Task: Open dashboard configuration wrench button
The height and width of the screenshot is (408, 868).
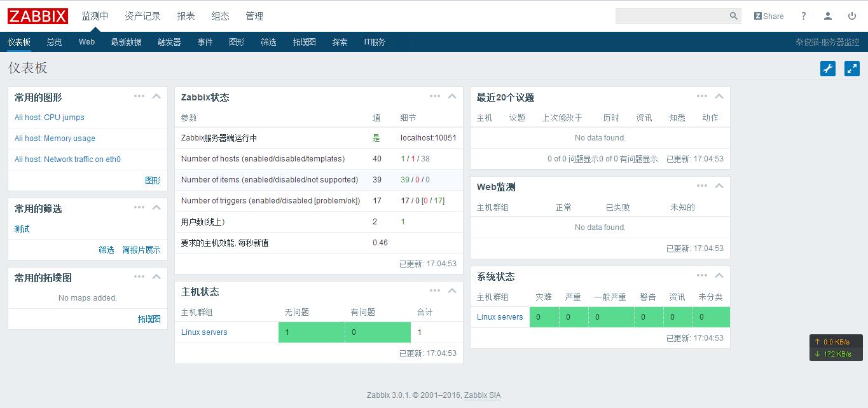Action: [x=828, y=69]
